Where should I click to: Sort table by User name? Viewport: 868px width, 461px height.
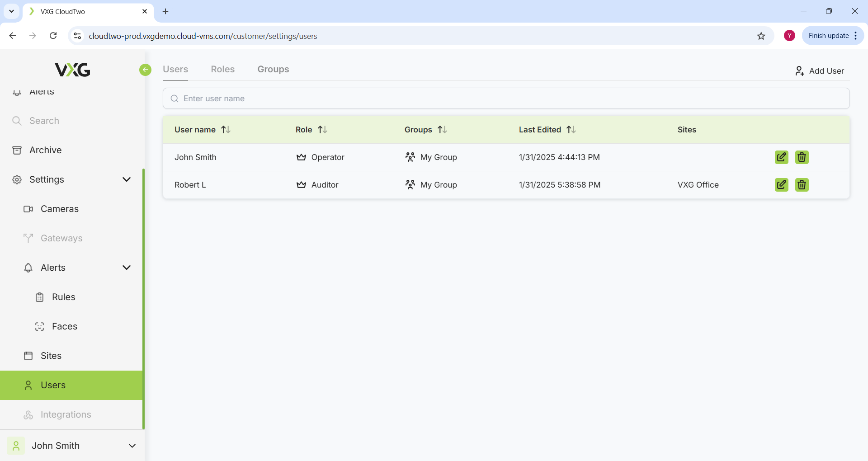tap(226, 130)
